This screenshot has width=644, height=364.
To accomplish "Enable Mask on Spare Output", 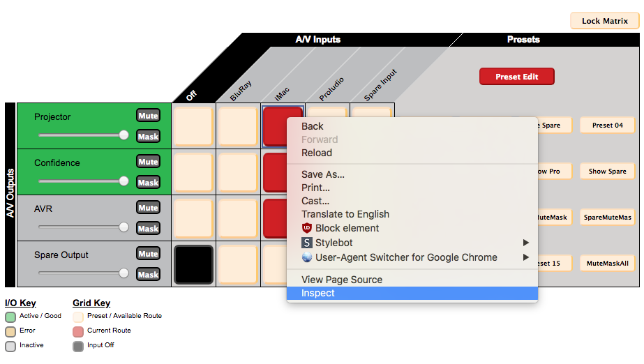I will coord(148,275).
